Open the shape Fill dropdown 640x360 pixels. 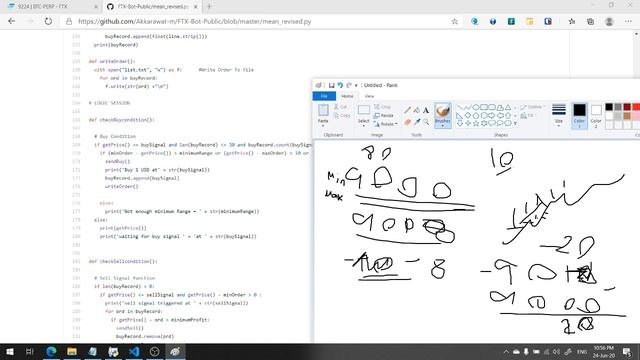[528, 116]
